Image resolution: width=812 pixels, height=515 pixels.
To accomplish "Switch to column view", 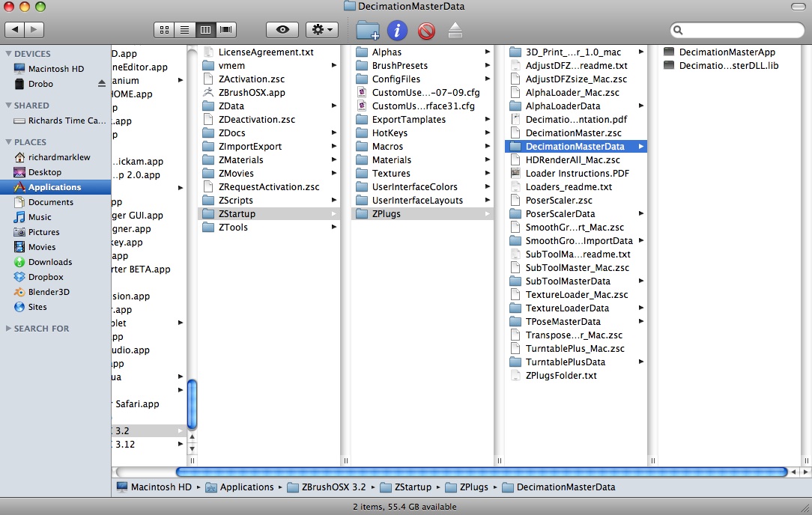I will [x=205, y=30].
